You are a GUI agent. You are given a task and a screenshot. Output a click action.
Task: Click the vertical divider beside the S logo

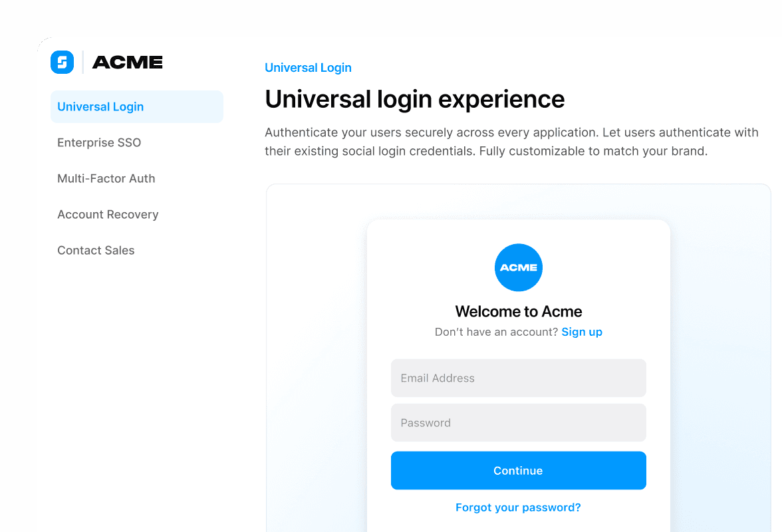click(82, 62)
